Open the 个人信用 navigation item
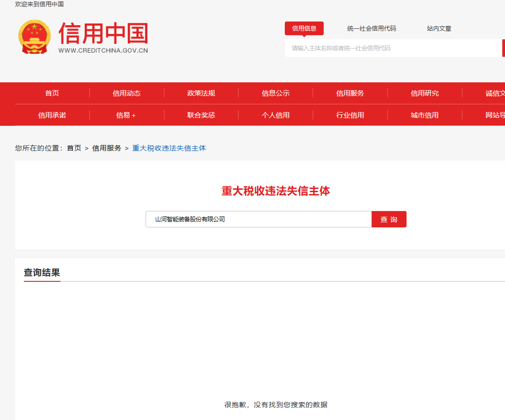The height and width of the screenshot is (420, 505). point(275,115)
